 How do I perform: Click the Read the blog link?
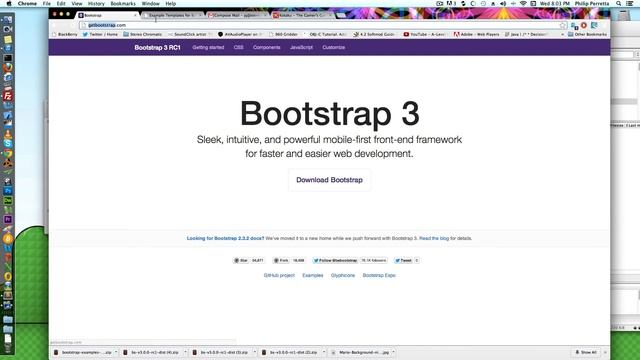click(434, 238)
